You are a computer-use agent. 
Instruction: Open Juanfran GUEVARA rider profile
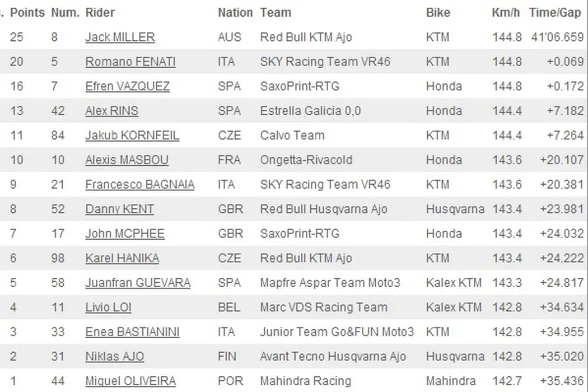point(138,283)
